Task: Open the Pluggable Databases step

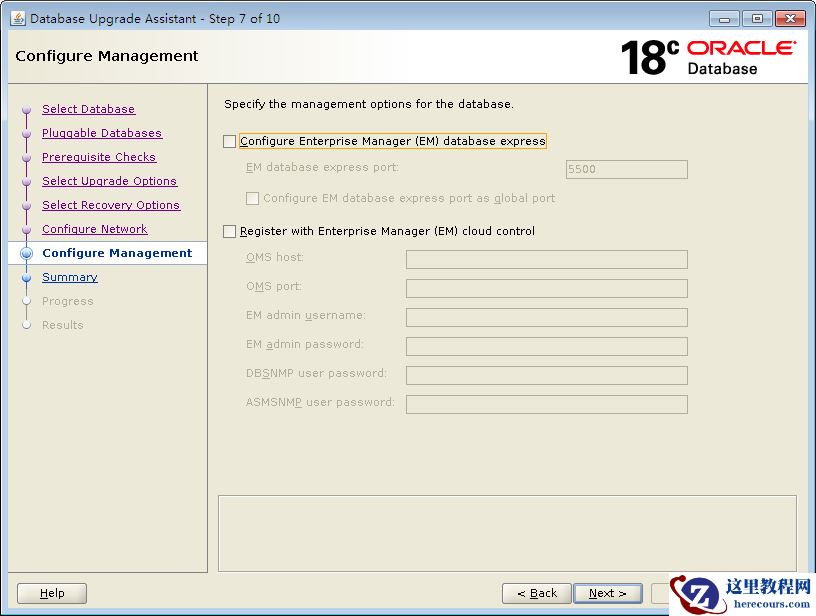Action: pos(102,133)
